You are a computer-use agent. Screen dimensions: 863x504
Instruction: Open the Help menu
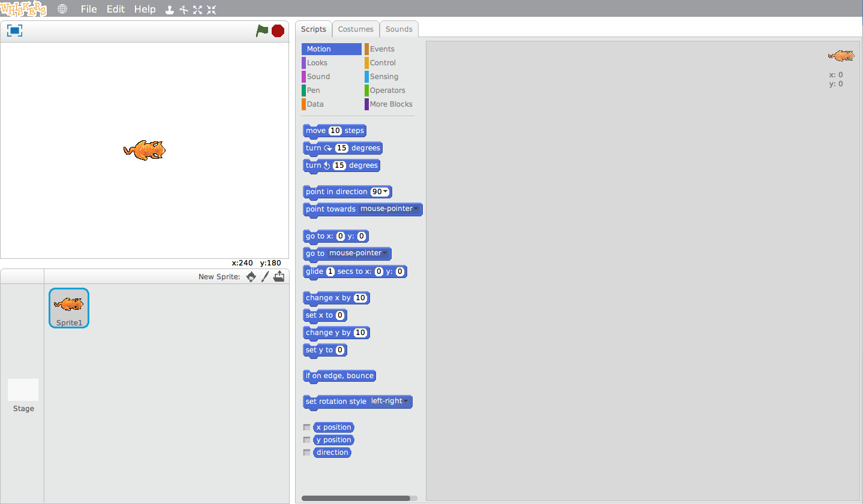(x=145, y=9)
